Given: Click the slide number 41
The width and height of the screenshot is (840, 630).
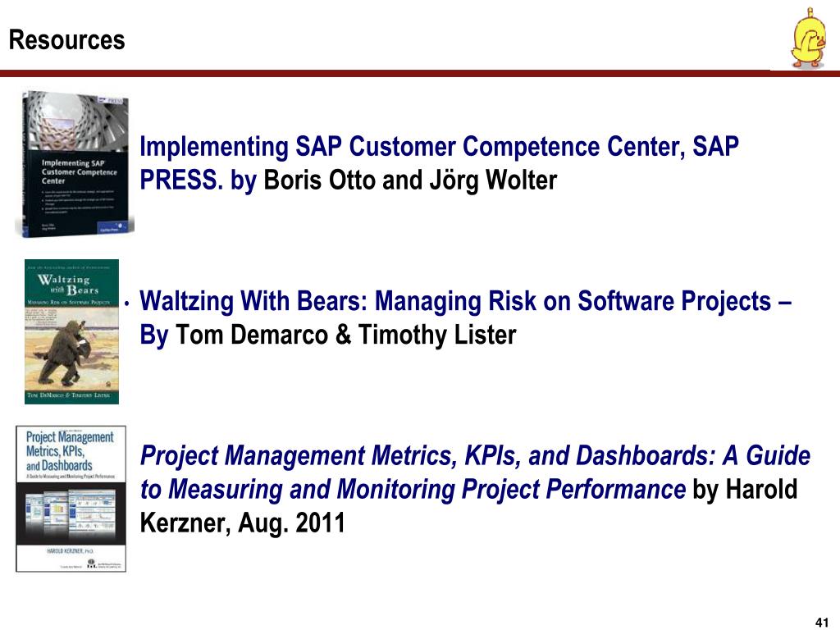Looking at the screenshot, I should pyautogui.click(x=822, y=622).
